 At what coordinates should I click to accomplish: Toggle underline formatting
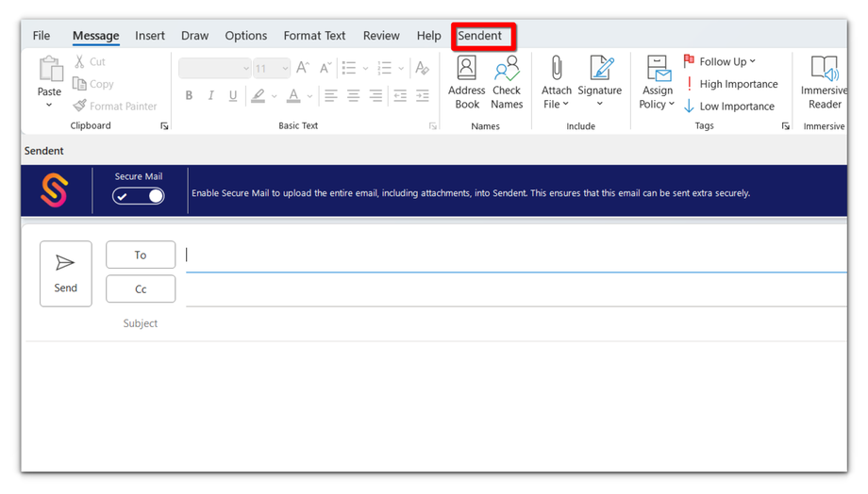(233, 96)
